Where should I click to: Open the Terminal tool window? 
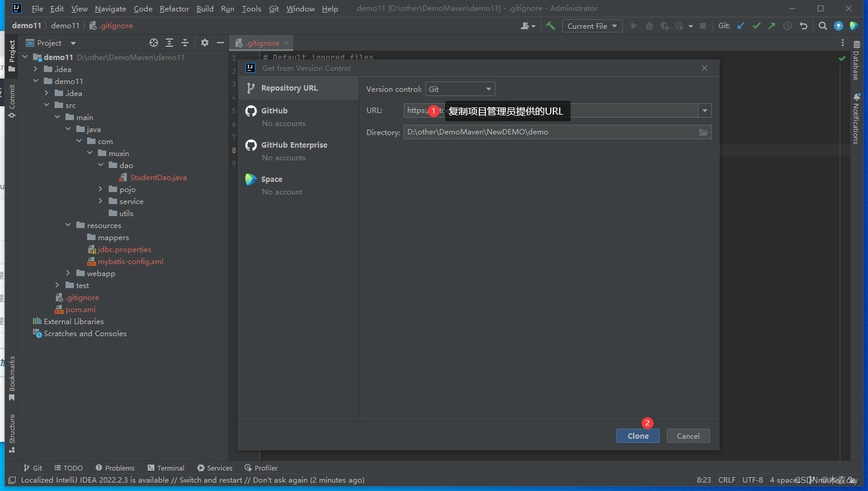[166, 468]
